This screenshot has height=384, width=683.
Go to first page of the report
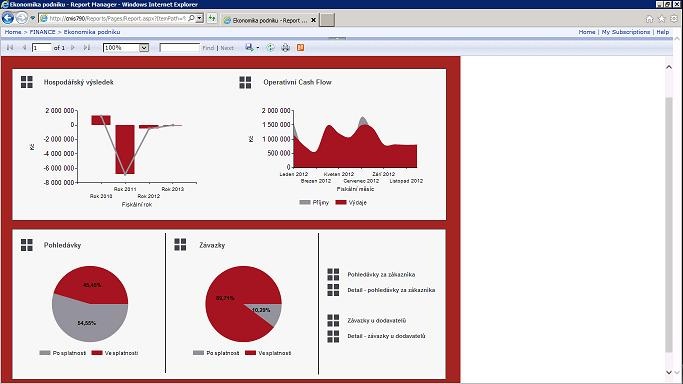(x=10, y=47)
